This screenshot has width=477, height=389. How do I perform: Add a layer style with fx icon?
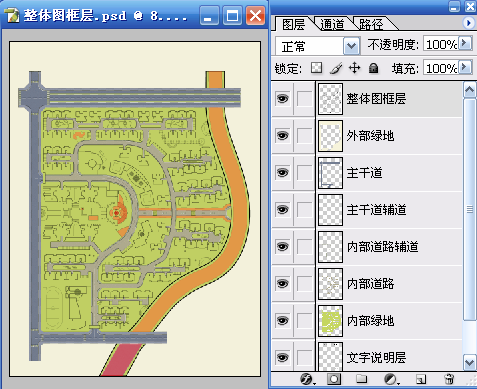point(306,379)
